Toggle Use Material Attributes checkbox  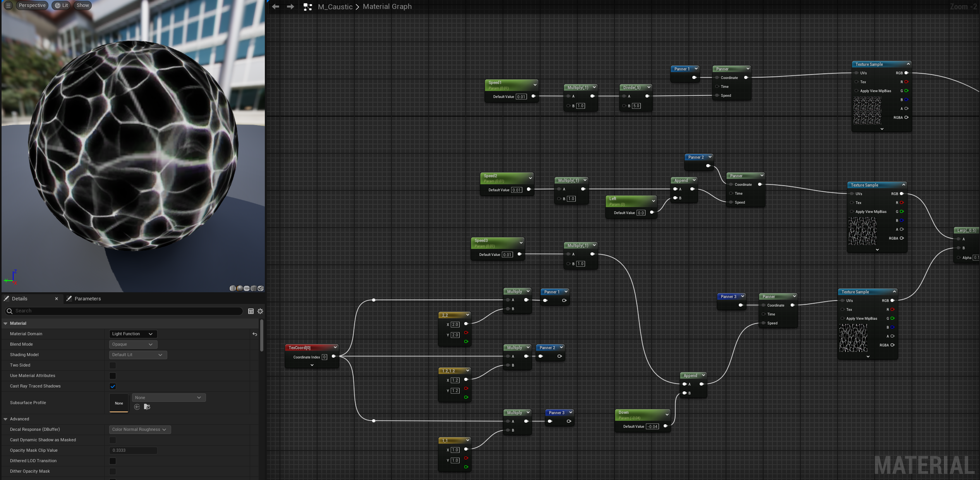pyautogui.click(x=113, y=376)
